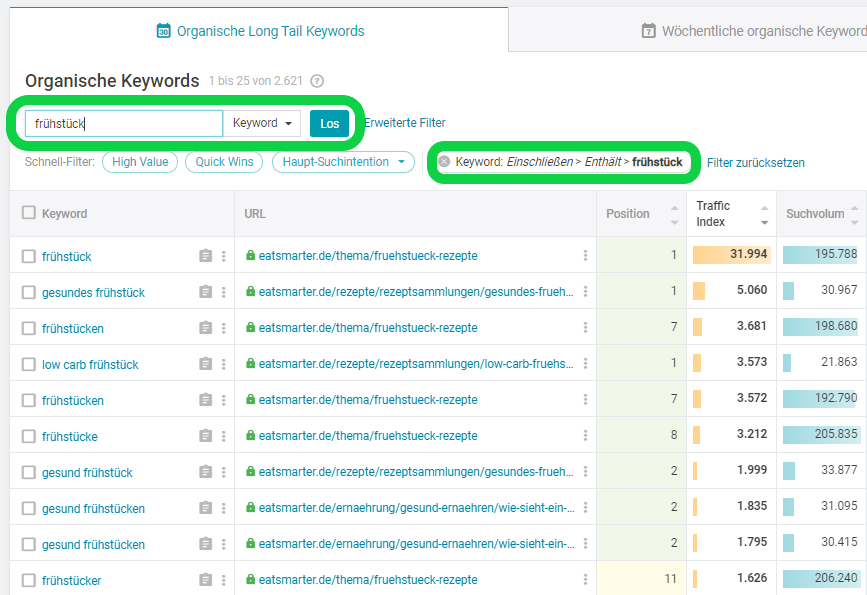This screenshot has width=867, height=595.
Task: Click the calendar icon on Organische Long Tail Keywords tab
Action: click(164, 30)
